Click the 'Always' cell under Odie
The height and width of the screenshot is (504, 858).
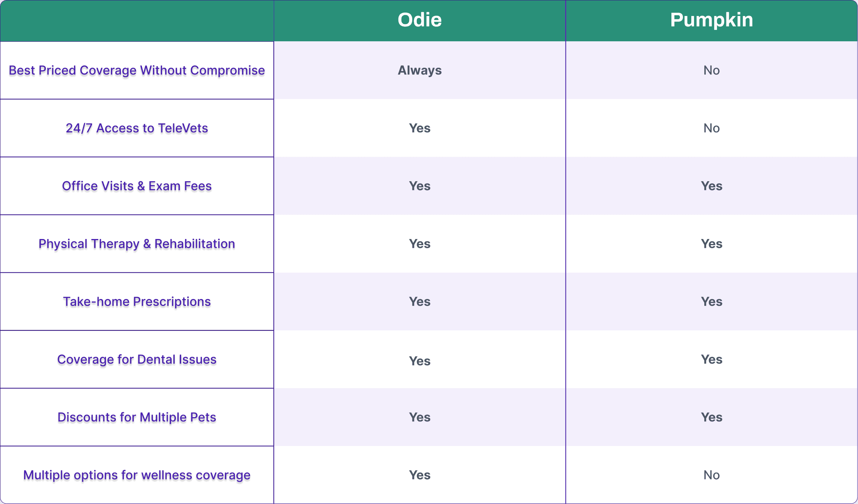(419, 70)
